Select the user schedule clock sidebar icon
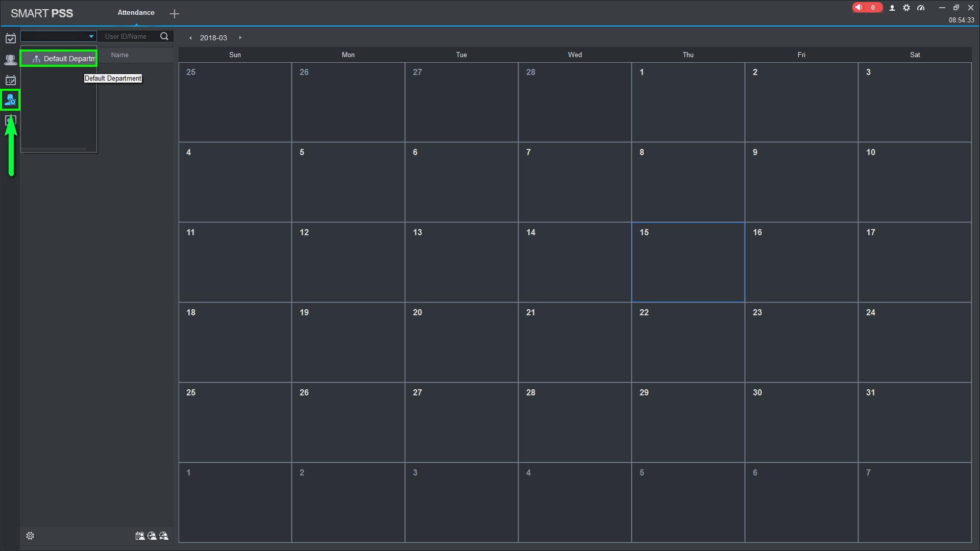Viewport: 980px width, 551px height. point(10,100)
